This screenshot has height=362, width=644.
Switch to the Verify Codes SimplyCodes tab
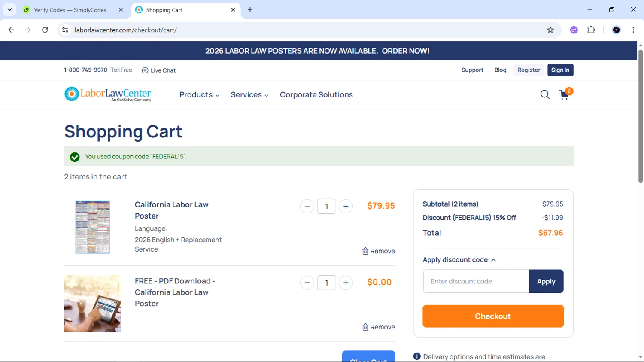(x=73, y=10)
